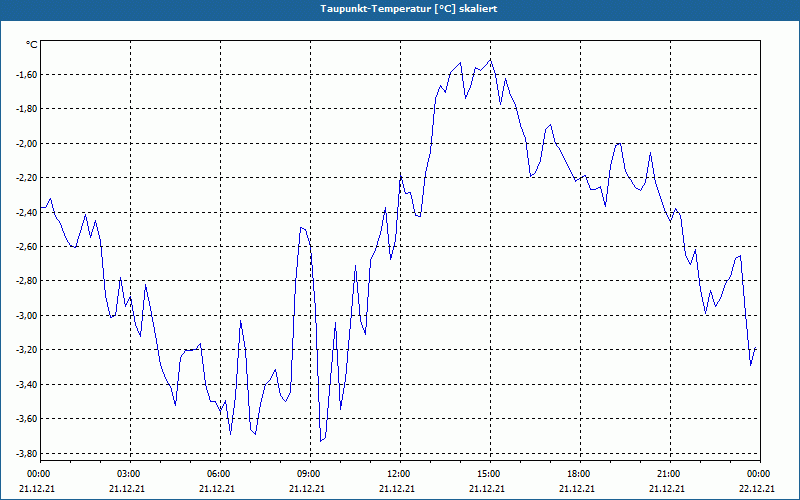Select the -3,60 y-axis label

click(x=27, y=418)
